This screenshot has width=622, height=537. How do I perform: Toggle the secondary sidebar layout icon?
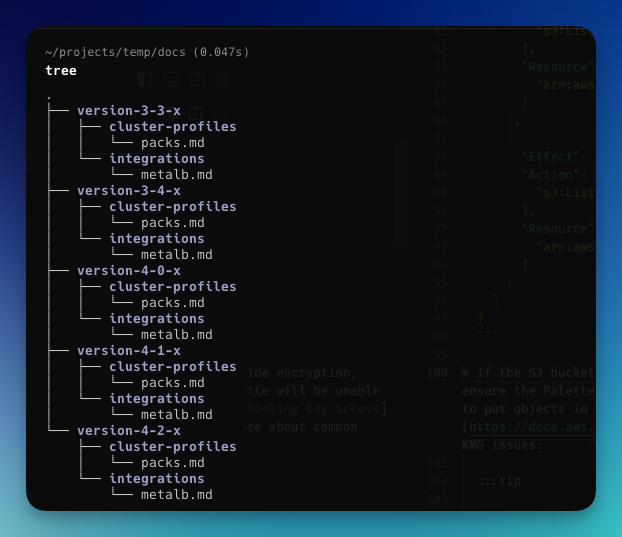coord(197,79)
